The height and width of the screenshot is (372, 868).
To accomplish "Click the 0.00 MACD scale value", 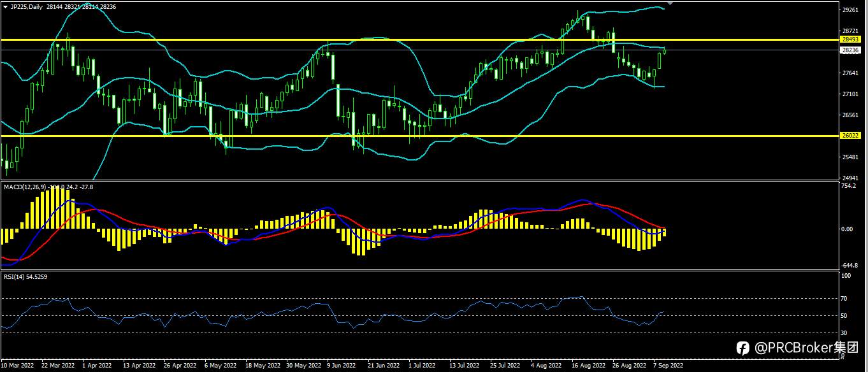I will [x=848, y=229].
